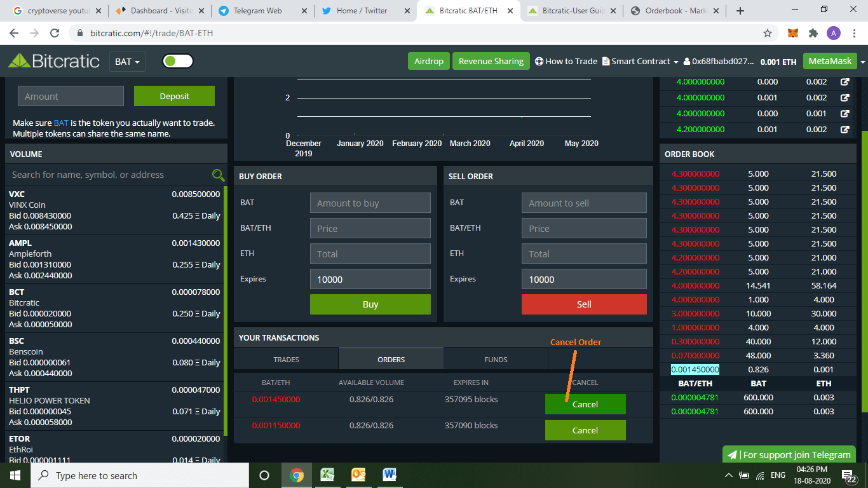Open Cortana circle on taskbar
Image resolution: width=868 pixels, height=488 pixels.
(x=264, y=475)
